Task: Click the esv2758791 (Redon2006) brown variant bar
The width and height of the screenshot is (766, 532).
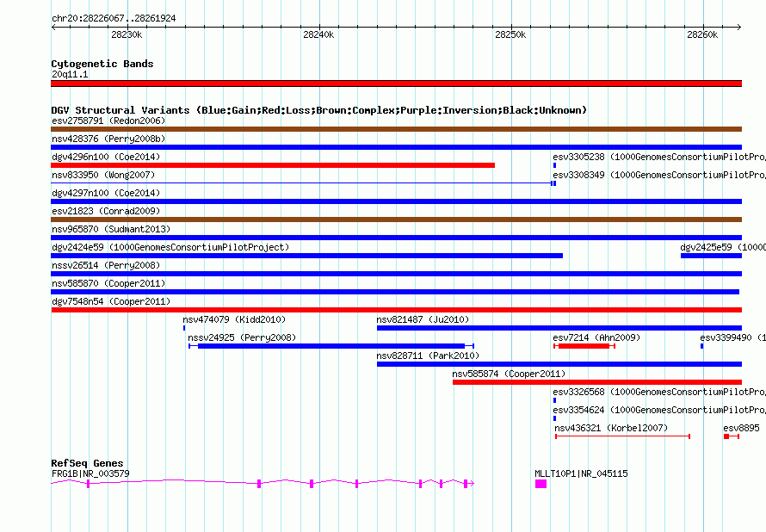Action: [396, 129]
